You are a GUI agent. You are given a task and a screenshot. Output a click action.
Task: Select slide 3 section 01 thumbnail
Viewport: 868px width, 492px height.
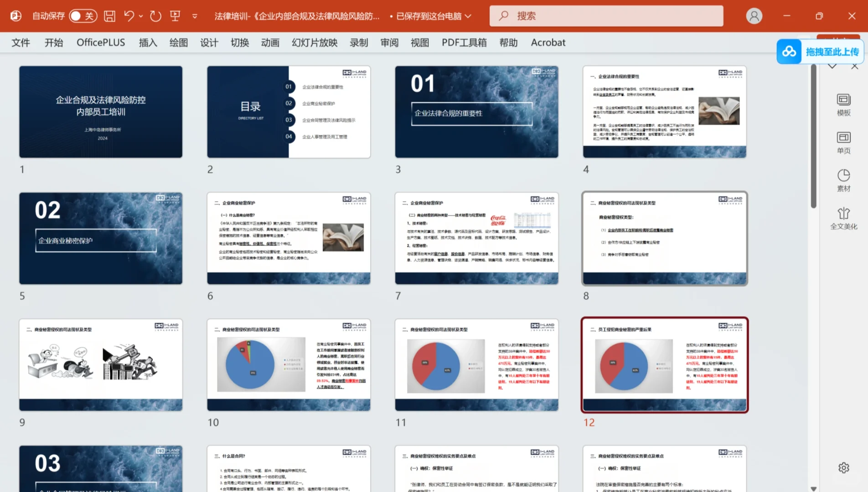click(476, 112)
